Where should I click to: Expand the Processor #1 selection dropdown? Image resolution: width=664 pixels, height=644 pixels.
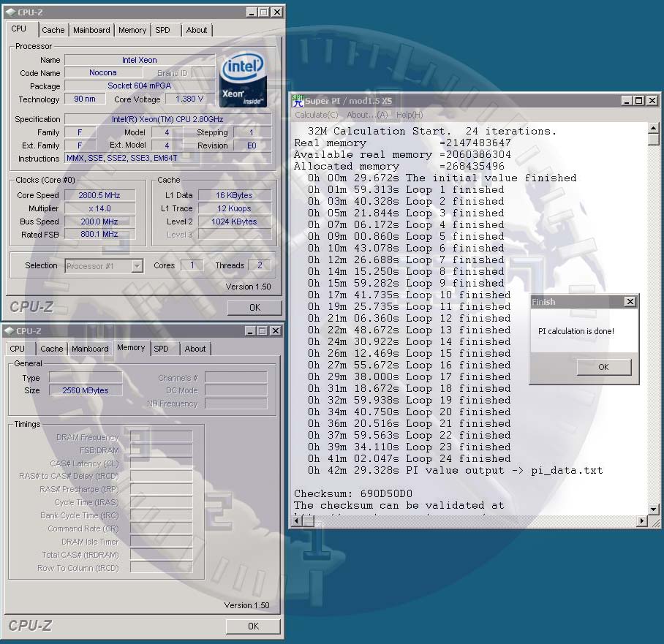137,266
